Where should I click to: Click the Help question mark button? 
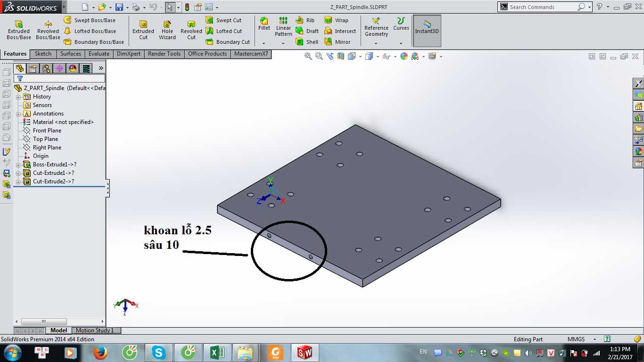pos(600,7)
